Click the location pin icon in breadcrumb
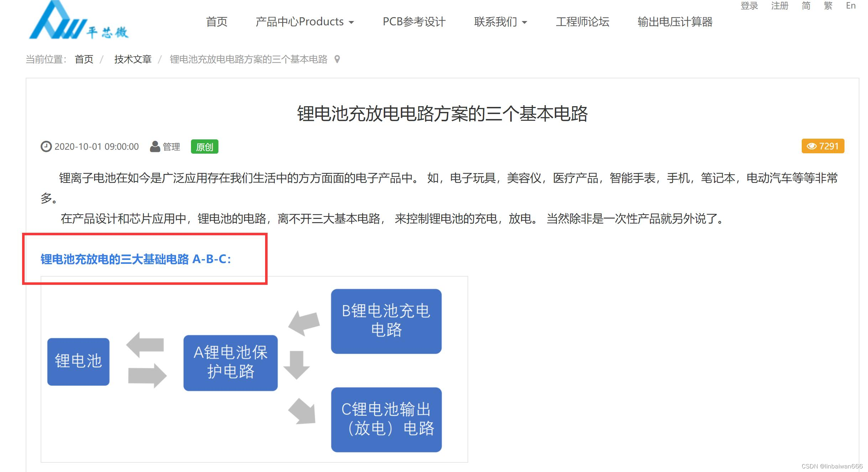Image resolution: width=868 pixels, height=472 pixels. coord(337,59)
